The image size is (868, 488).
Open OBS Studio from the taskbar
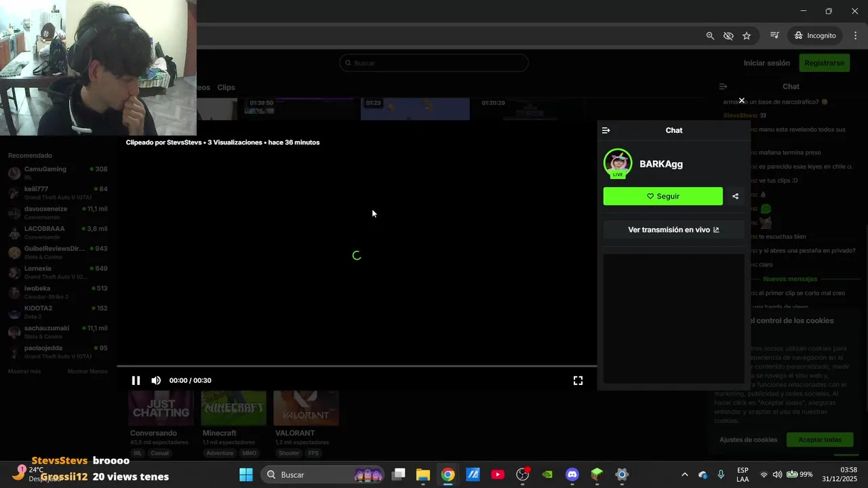coord(523,474)
